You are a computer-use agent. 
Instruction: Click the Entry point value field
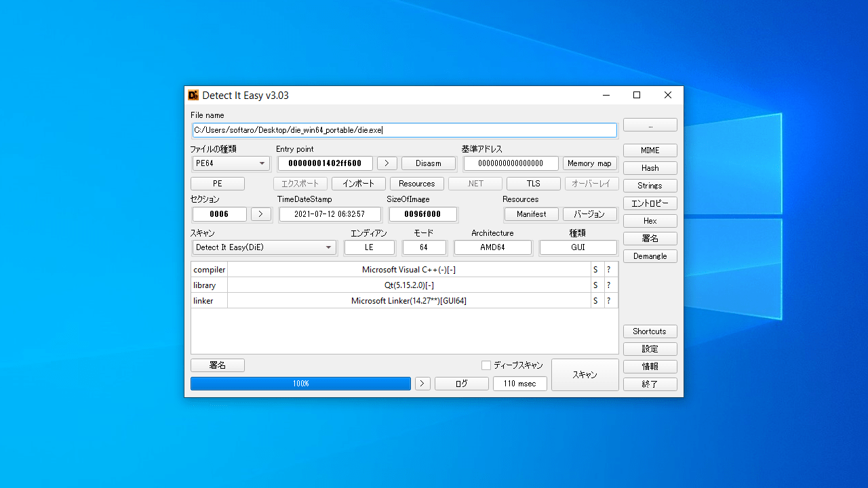pos(325,163)
